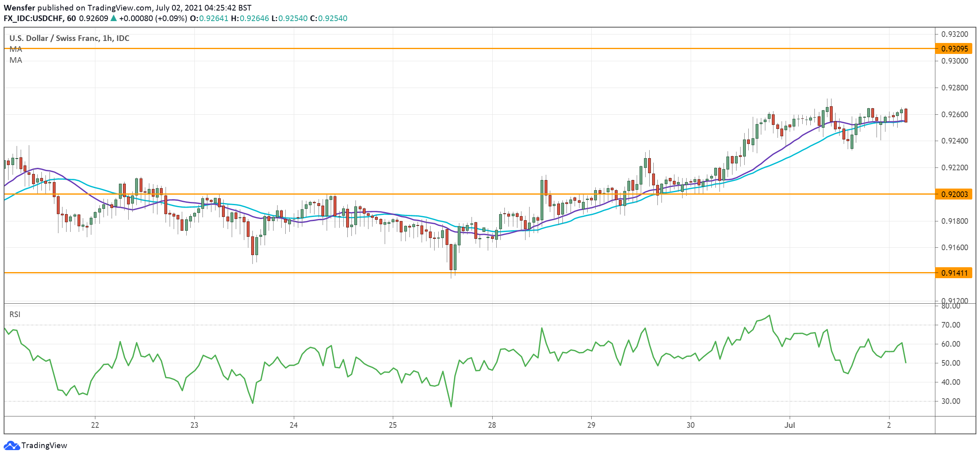Click the last red candlestick on chart
This screenshot has width=980, height=457.
click(x=906, y=115)
